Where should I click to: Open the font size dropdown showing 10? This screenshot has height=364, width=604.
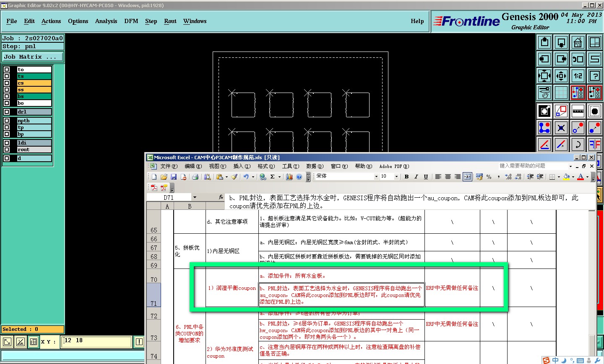[396, 177]
